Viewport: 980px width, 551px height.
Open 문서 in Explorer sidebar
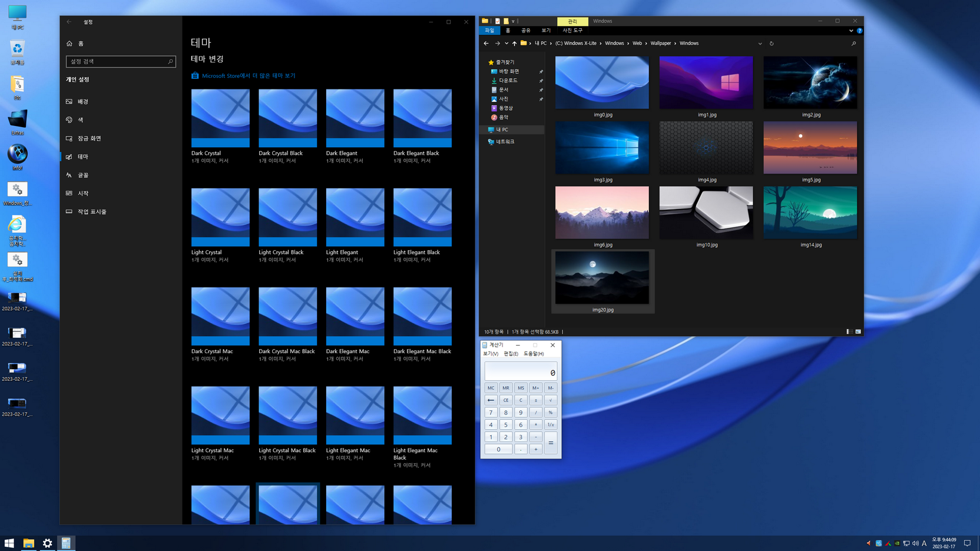click(x=504, y=89)
